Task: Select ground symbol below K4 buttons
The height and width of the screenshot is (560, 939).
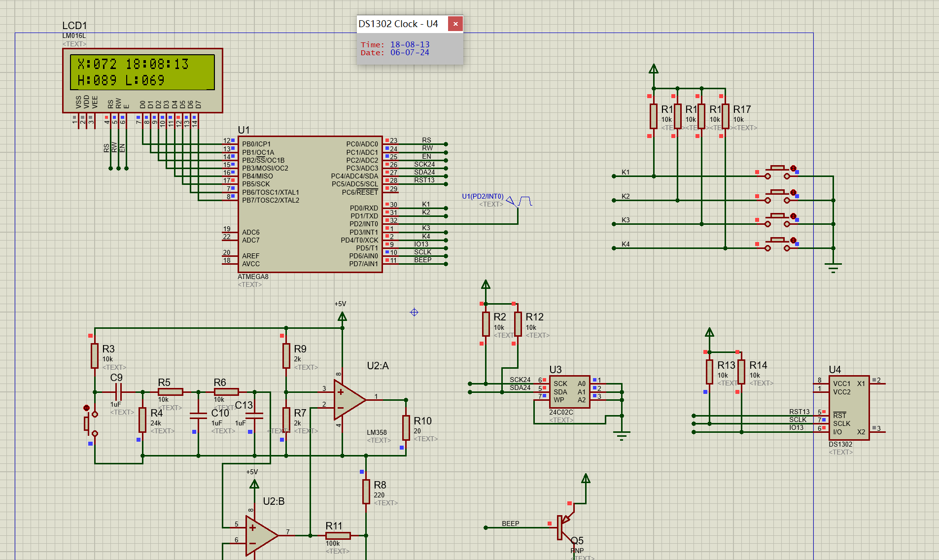Action: pyautogui.click(x=833, y=268)
